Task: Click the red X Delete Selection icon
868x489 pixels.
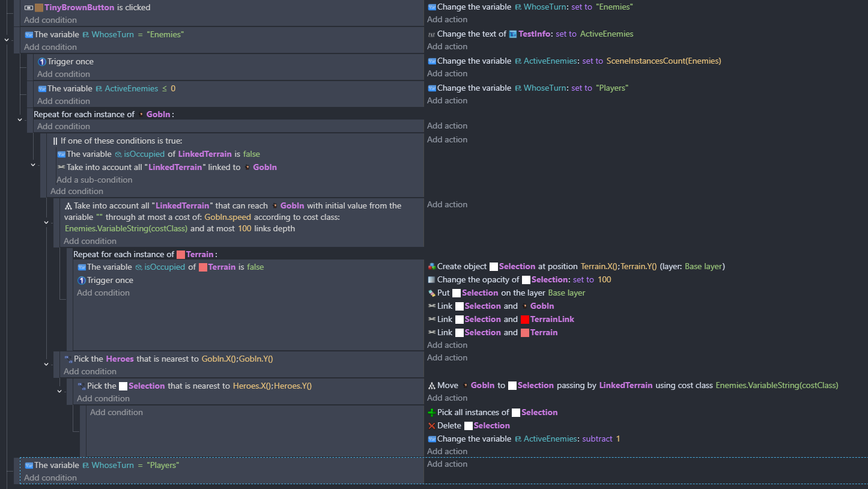Action: tap(431, 426)
